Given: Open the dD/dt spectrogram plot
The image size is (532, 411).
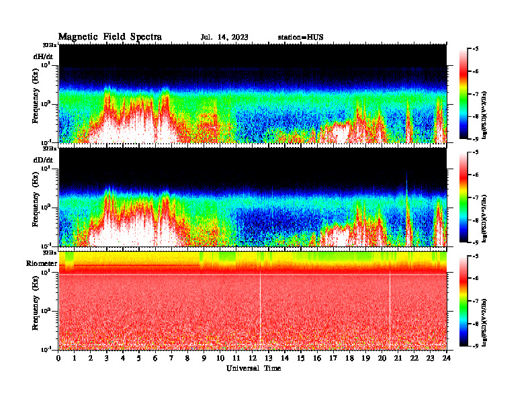Looking at the screenshot, I should point(253,197).
